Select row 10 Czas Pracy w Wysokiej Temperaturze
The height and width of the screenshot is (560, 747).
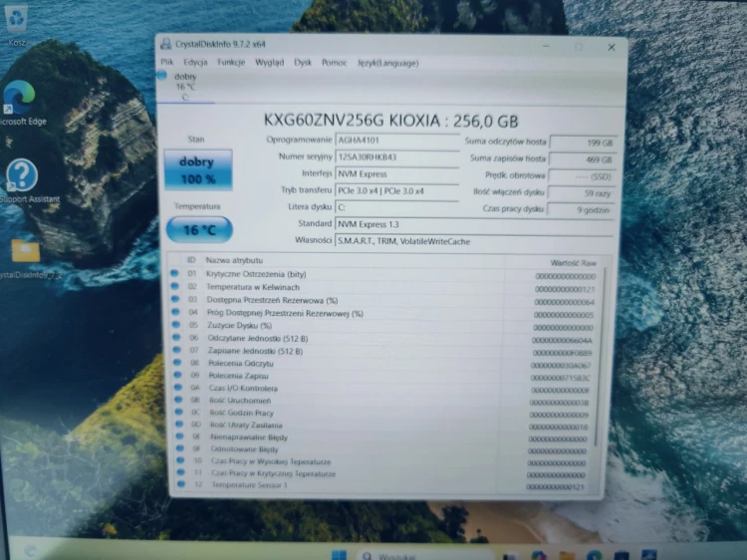pyautogui.click(x=383, y=461)
